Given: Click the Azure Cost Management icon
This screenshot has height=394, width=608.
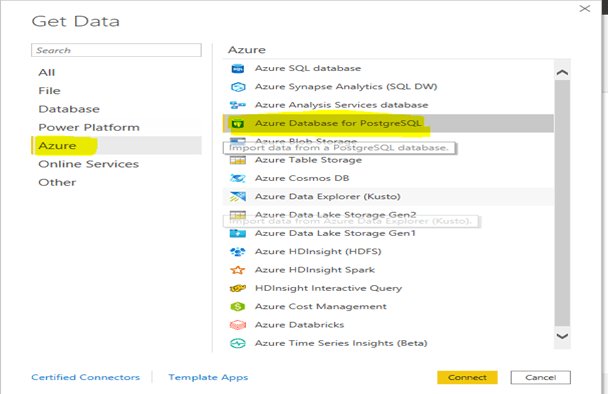Looking at the screenshot, I should (238, 307).
